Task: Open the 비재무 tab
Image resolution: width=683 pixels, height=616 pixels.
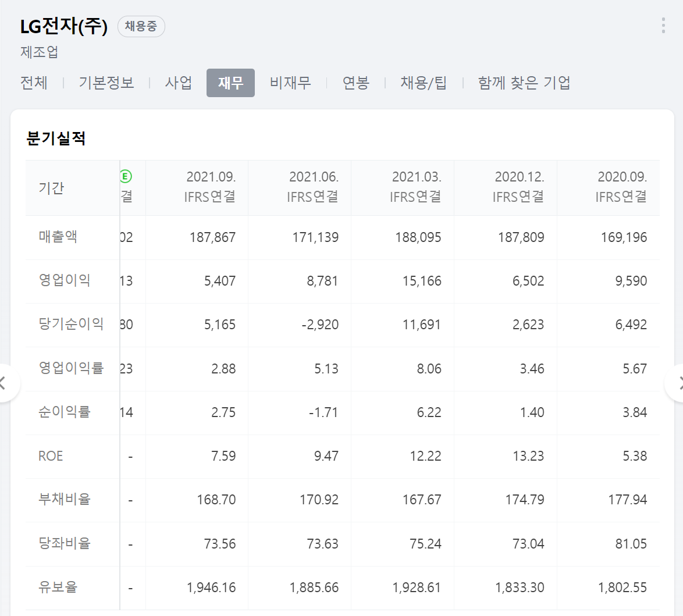Action: tap(290, 83)
